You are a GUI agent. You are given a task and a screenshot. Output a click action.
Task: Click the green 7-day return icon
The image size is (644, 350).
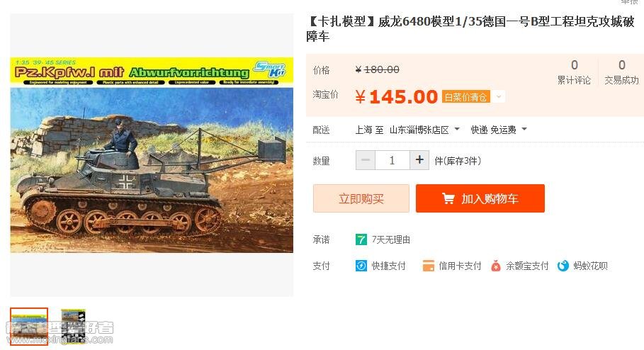(361, 239)
